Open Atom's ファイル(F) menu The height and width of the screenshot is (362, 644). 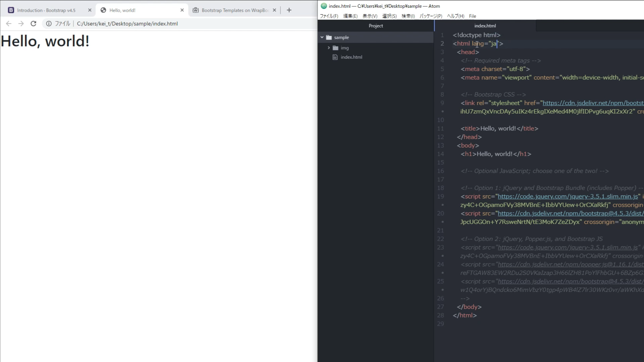[x=329, y=16]
